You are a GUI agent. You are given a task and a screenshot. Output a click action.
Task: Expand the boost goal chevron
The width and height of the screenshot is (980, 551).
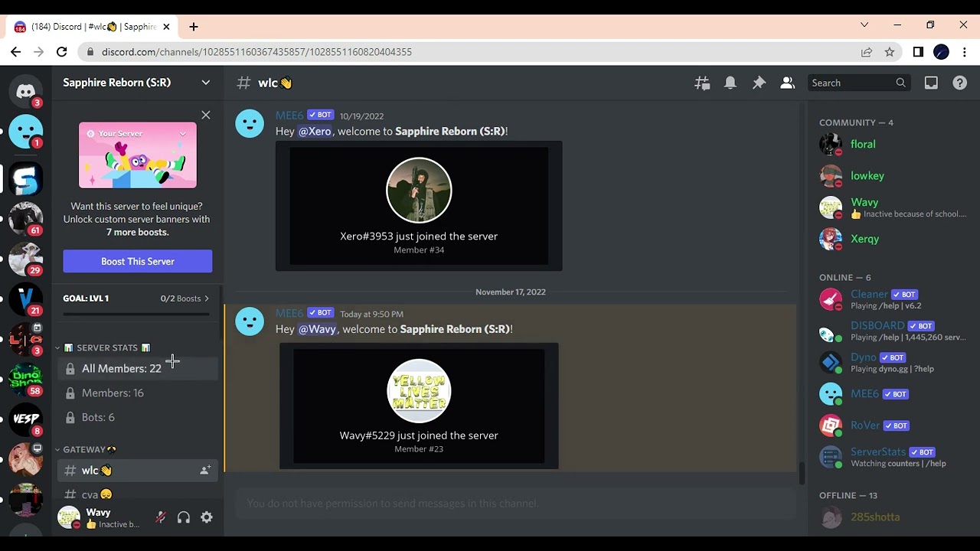click(x=207, y=298)
